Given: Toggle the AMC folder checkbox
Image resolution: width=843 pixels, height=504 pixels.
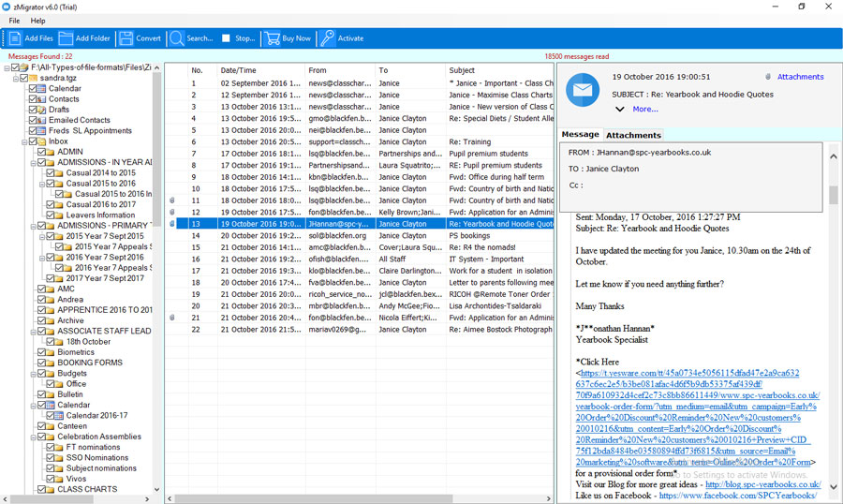Looking at the screenshot, I should coord(42,289).
